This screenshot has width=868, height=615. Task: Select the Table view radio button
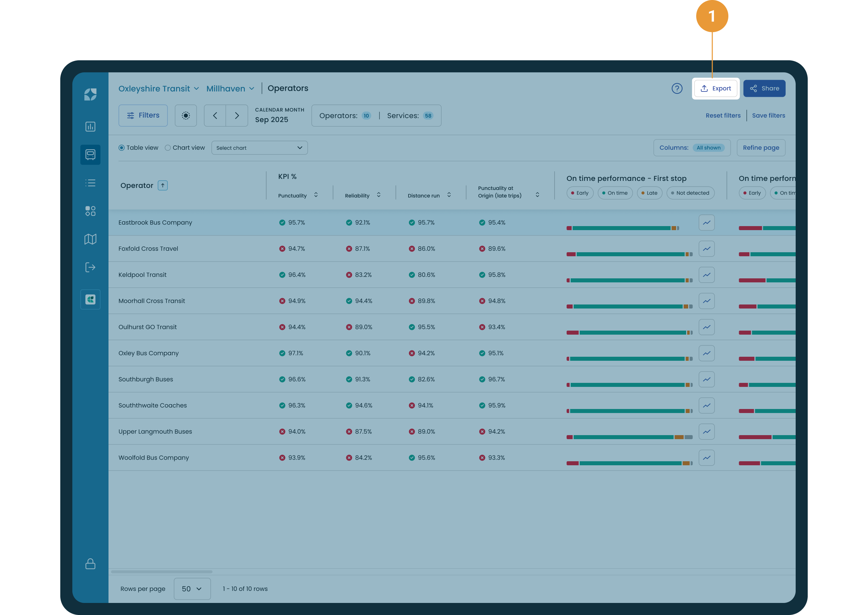point(122,148)
